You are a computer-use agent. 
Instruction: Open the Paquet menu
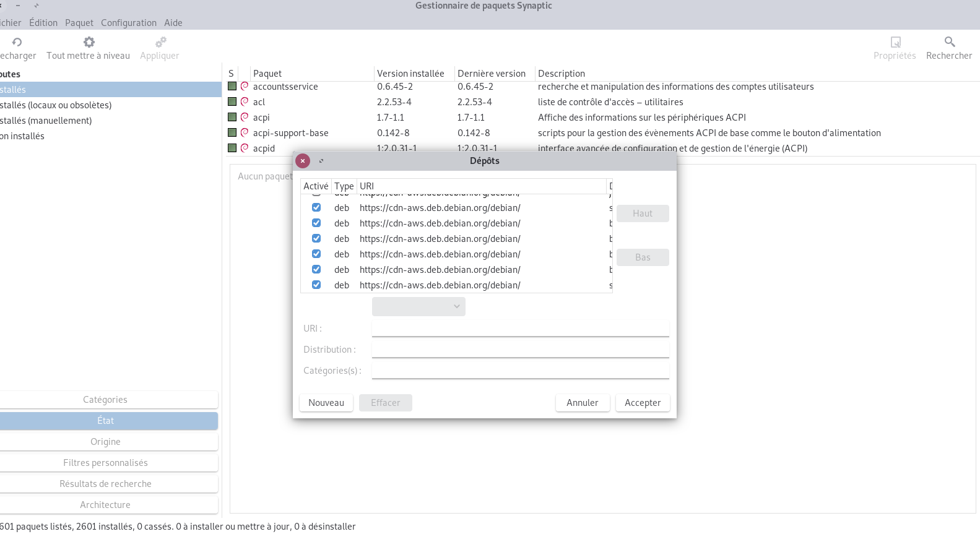point(79,23)
